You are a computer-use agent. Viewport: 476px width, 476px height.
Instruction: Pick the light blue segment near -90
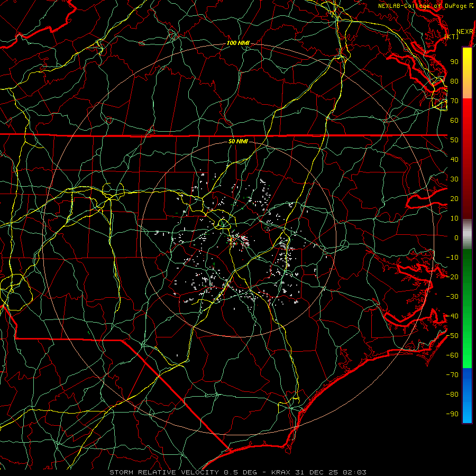click(x=467, y=413)
